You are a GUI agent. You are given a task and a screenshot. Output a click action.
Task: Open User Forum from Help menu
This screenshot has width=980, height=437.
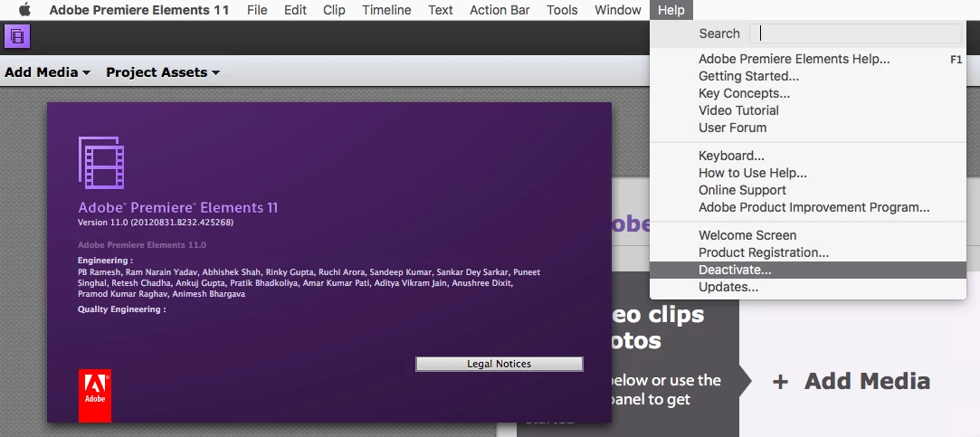click(808, 128)
